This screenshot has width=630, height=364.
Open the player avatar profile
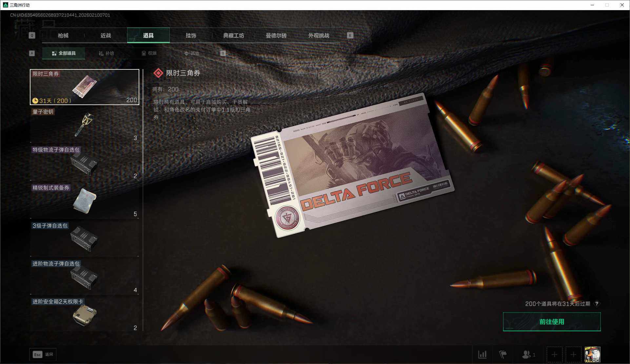[x=593, y=354]
